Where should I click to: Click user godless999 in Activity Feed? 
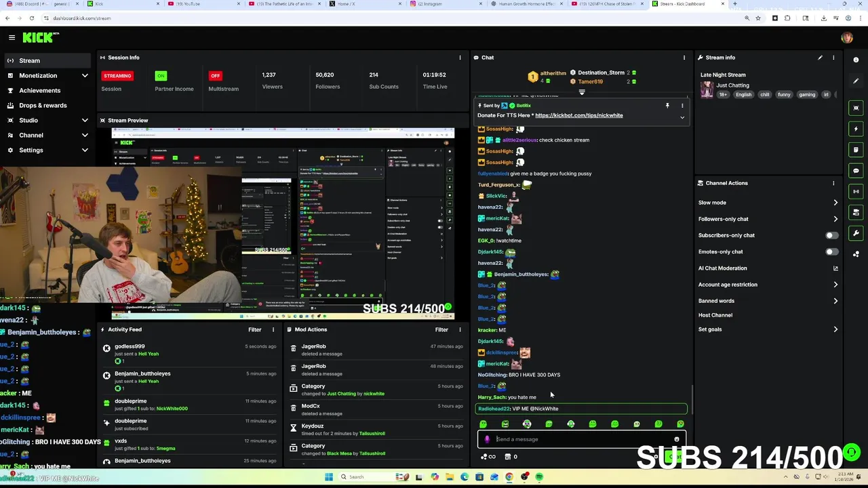click(x=130, y=346)
